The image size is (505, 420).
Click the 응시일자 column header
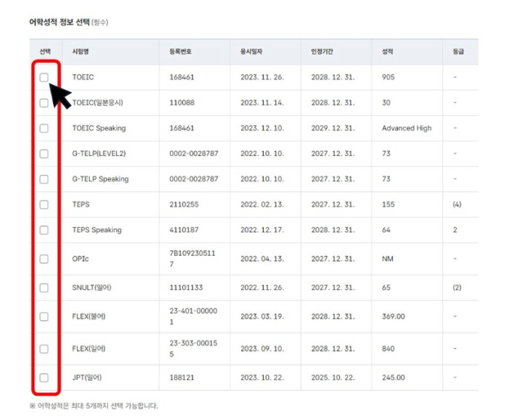click(x=251, y=51)
